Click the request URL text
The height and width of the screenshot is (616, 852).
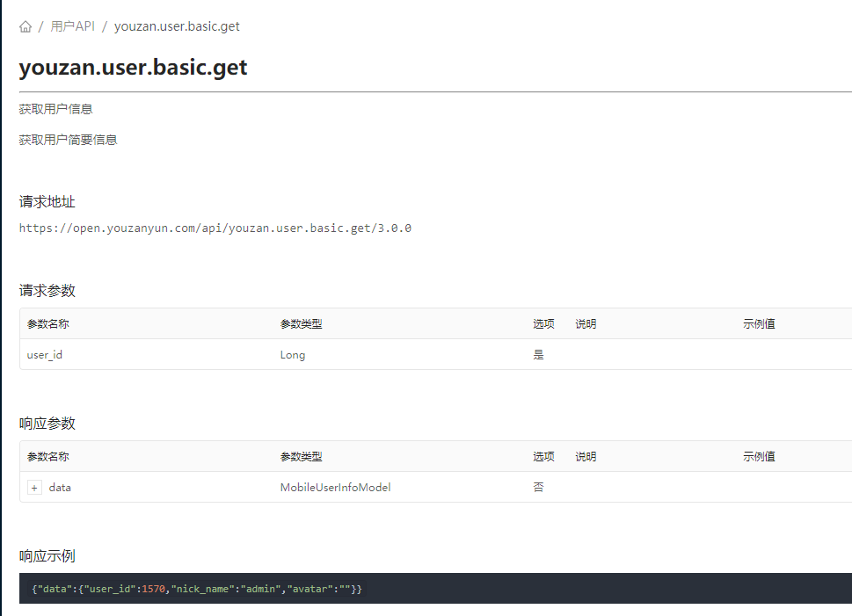(215, 228)
